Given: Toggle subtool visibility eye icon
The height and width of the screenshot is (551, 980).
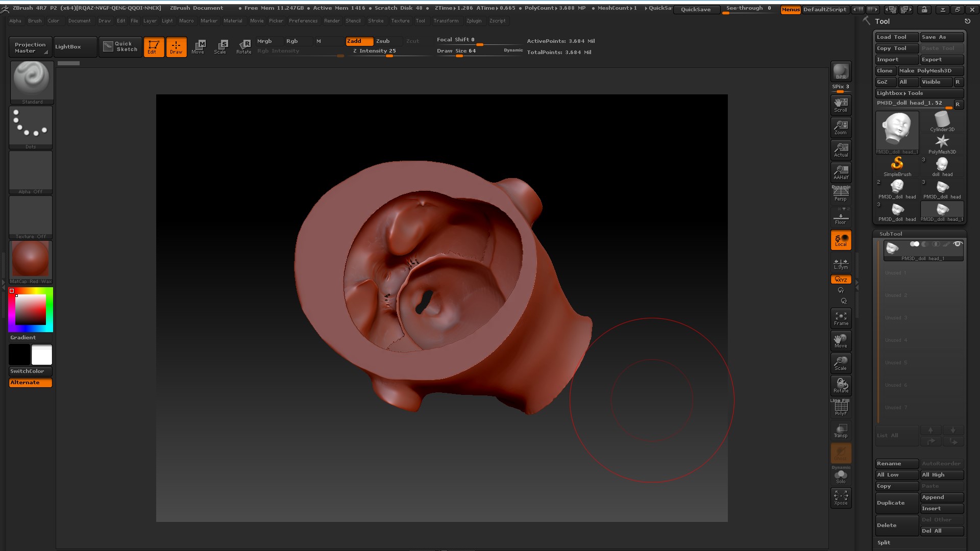Looking at the screenshot, I should coord(958,244).
